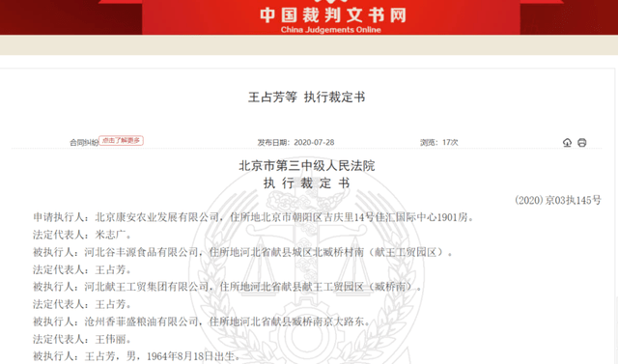Screen dimensions: 618x364
Task: Print the judgement with the printer icon
Action: point(581,143)
